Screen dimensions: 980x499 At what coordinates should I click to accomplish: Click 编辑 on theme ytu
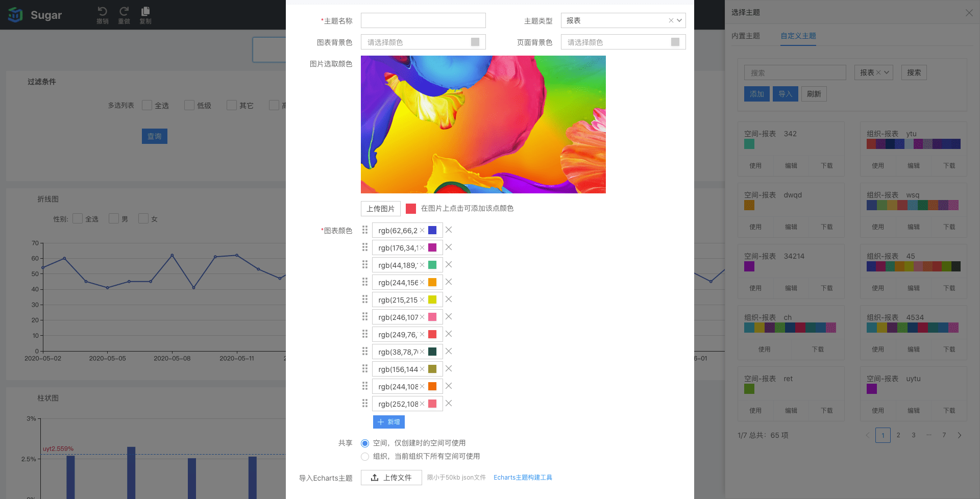point(914,166)
